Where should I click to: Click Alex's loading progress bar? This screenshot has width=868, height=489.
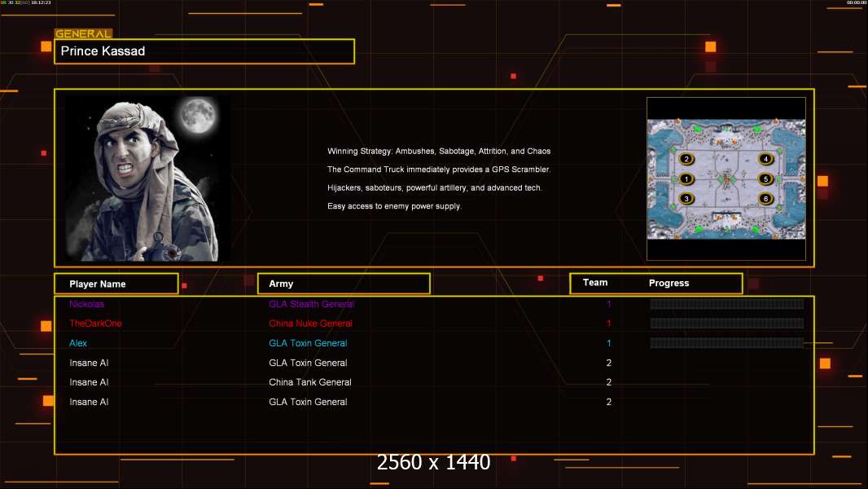[x=727, y=343]
